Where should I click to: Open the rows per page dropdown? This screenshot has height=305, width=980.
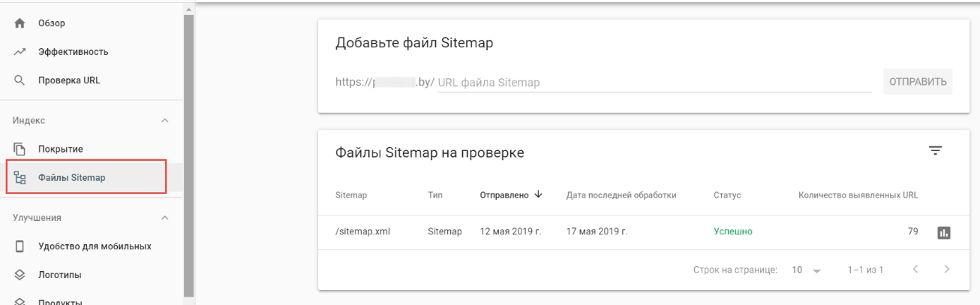click(805, 270)
